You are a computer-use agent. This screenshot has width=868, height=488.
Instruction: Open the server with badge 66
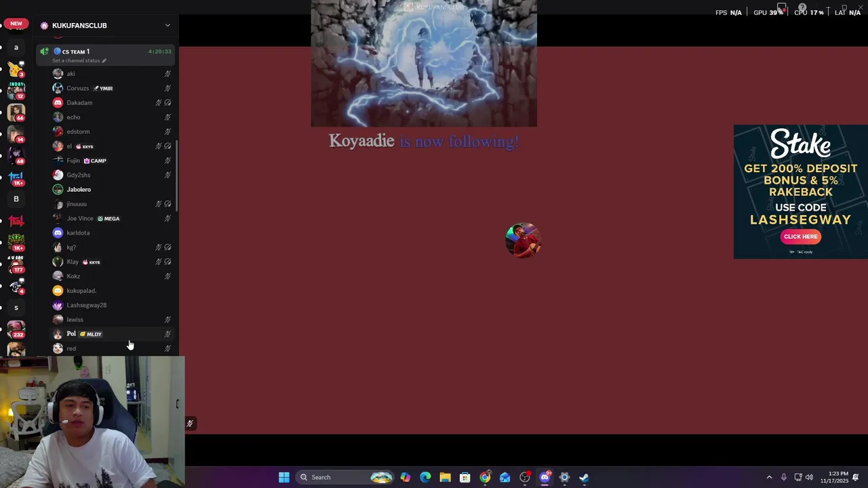16,112
